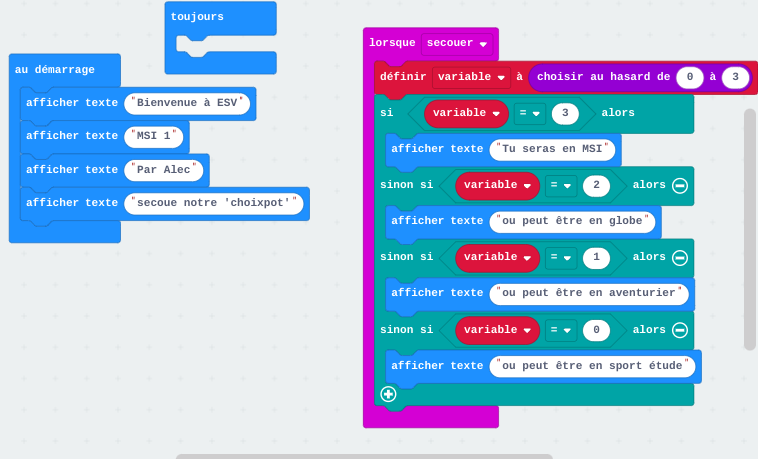
Task: Open the '=' operator dropdown beside value 2
Action: pos(561,185)
